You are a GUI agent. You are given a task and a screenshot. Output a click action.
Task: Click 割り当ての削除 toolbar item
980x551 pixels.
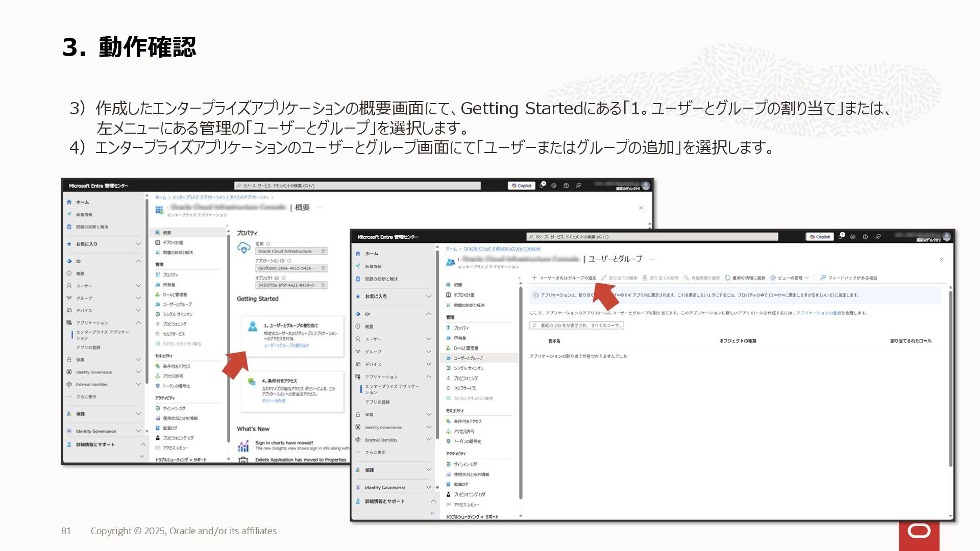point(661,278)
